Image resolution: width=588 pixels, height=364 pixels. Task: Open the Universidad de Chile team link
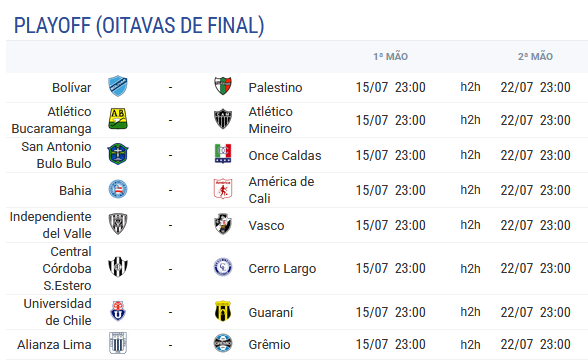(x=57, y=312)
